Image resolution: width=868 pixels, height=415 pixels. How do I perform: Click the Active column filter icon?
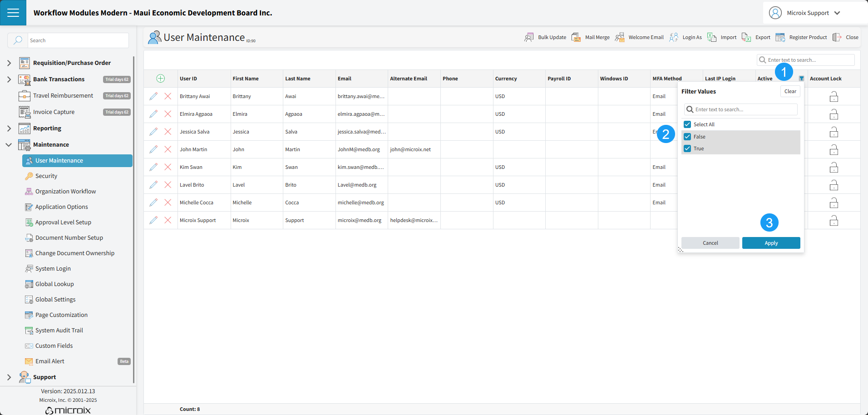click(801, 79)
